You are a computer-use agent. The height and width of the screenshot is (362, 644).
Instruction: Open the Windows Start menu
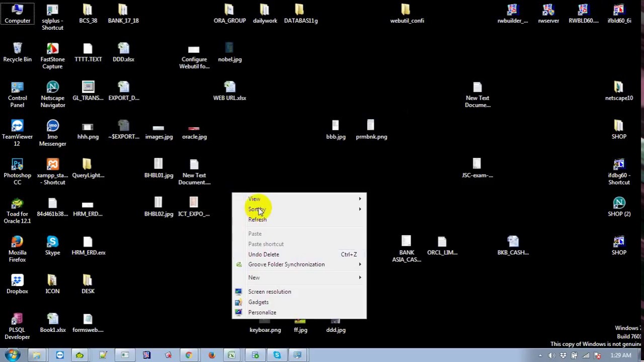coord(12,355)
